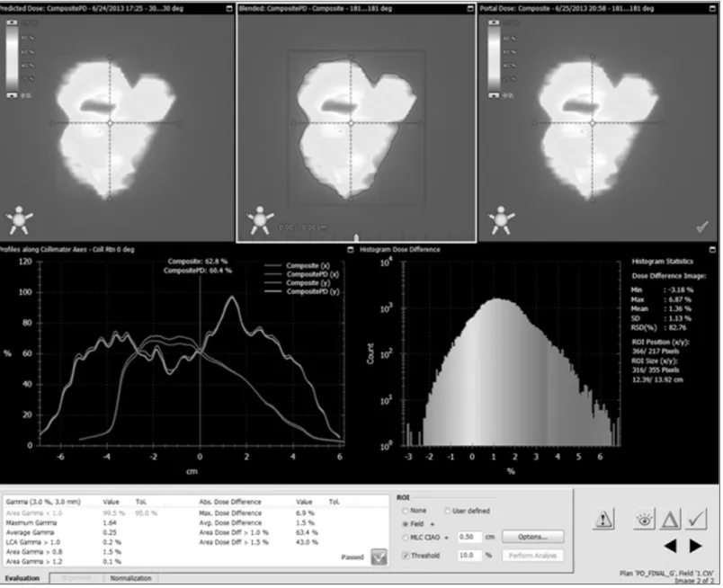Viewport: 723px width, 588px height.
Task: Click the Composite: 62.8 % profile readout
Action: coord(197,262)
